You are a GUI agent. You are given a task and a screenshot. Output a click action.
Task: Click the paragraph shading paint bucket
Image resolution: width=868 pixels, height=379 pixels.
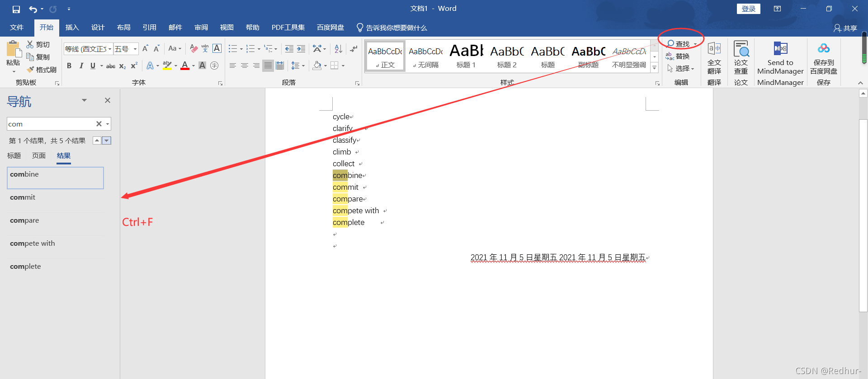point(317,66)
